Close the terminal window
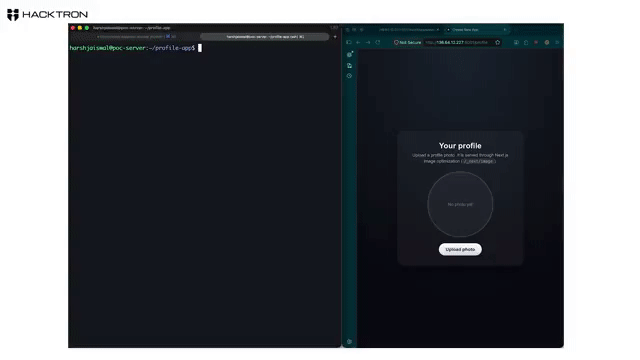Image resolution: width=640 pixels, height=360 pixels. 73,28
